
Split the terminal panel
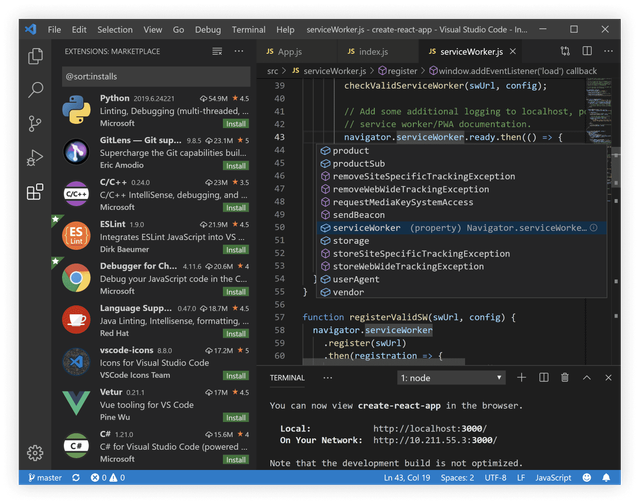pyautogui.click(x=544, y=377)
